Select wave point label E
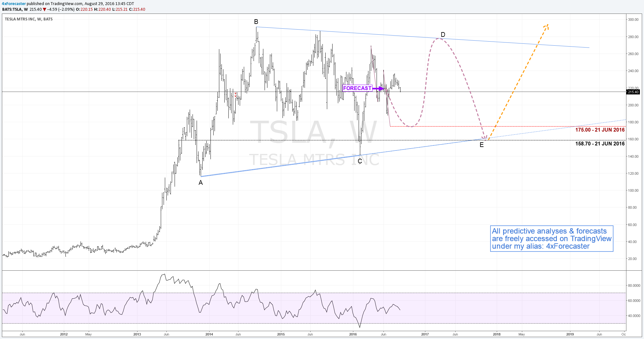 coord(482,145)
